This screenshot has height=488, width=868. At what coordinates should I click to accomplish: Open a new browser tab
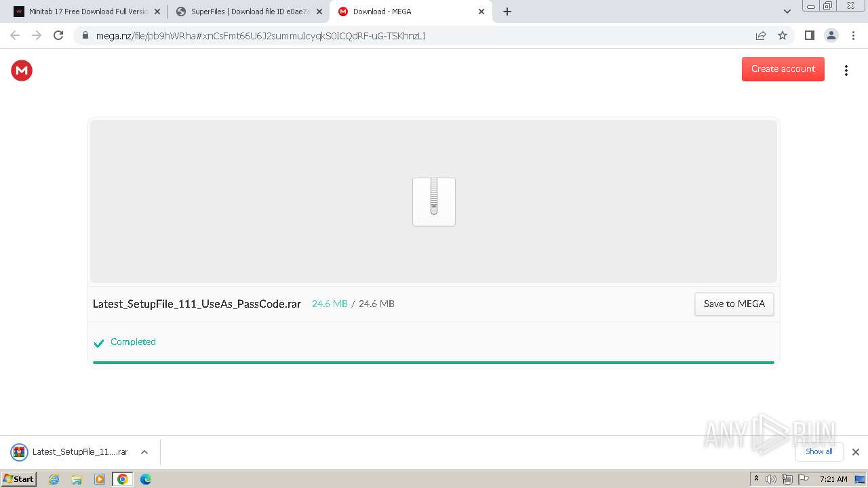tap(507, 12)
